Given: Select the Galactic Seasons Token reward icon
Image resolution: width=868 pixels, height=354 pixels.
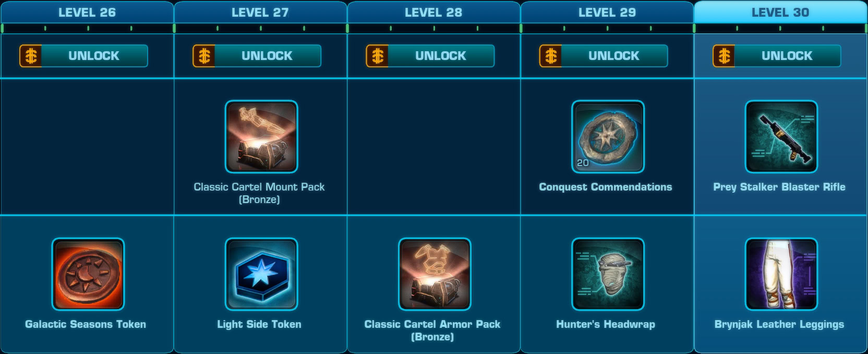Looking at the screenshot, I should [x=88, y=274].
